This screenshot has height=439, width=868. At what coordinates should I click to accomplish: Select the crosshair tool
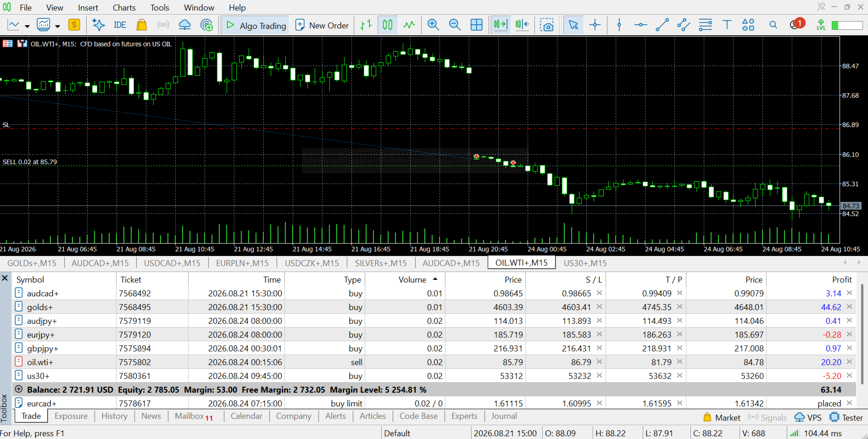595,25
